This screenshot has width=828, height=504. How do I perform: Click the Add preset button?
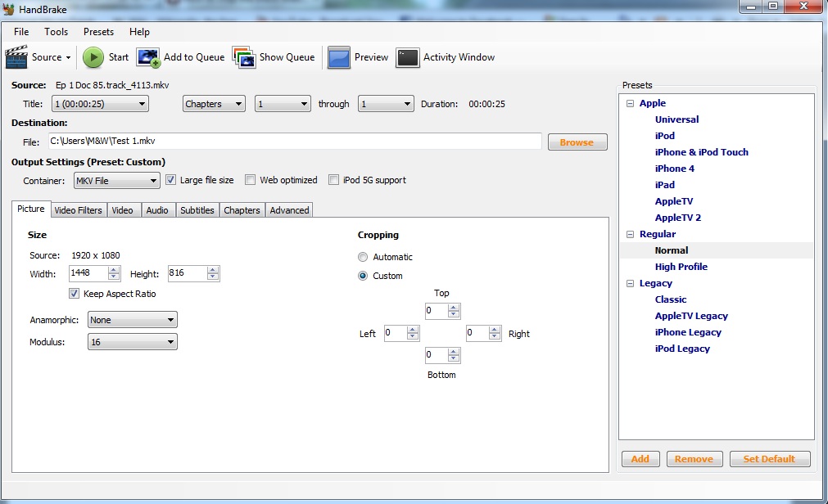click(x=640, y=459)
